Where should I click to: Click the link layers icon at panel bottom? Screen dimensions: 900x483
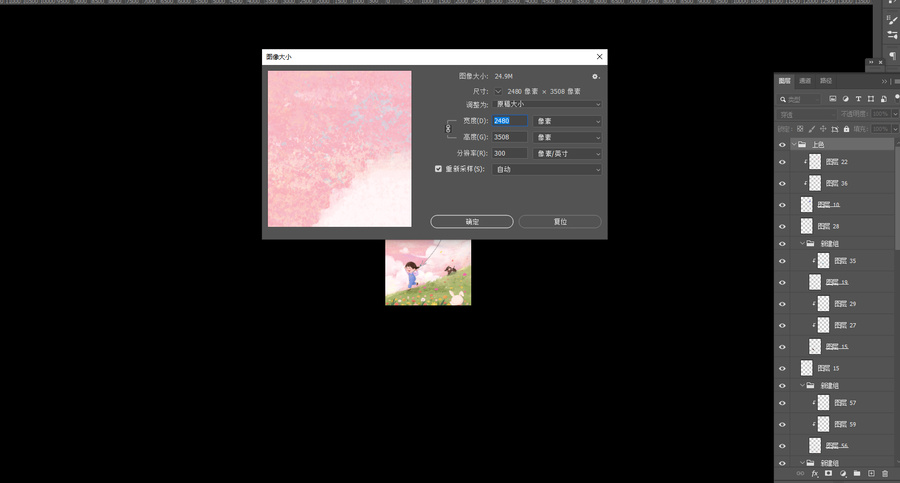tap(800, 474)
